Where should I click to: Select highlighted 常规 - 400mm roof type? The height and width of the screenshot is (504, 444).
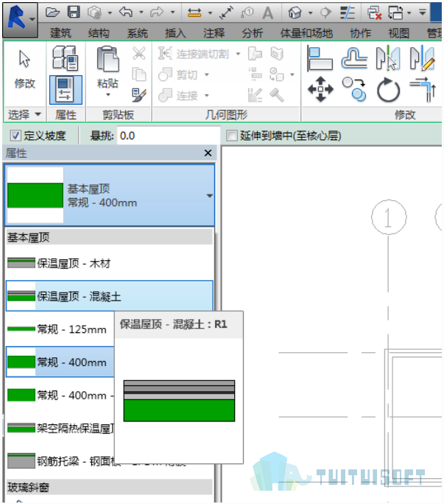[60, 362]
